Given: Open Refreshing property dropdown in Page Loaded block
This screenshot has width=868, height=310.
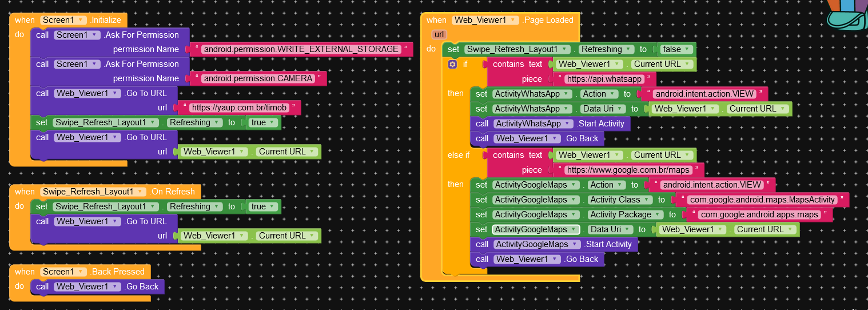Looking at the screenshot, I should click(606, 49).
